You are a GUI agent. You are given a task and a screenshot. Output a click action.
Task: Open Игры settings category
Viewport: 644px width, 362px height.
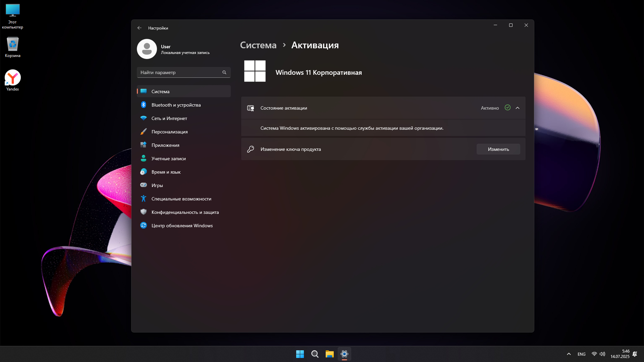coord(157,185)
